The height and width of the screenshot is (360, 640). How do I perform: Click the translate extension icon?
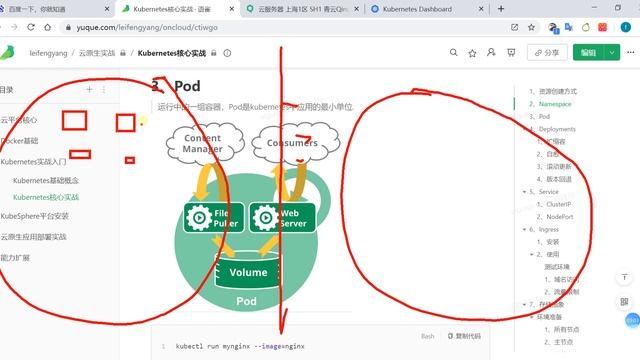click(x=569, y=27)
